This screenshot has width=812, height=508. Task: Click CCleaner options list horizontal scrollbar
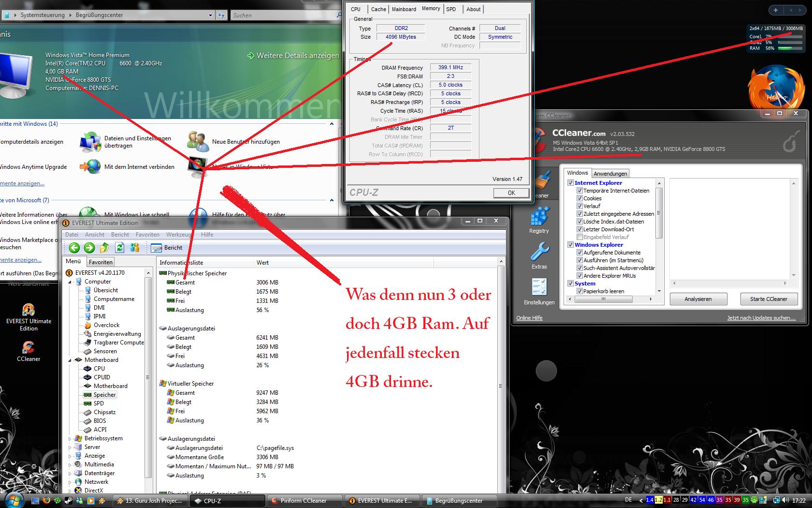[610, 299]
